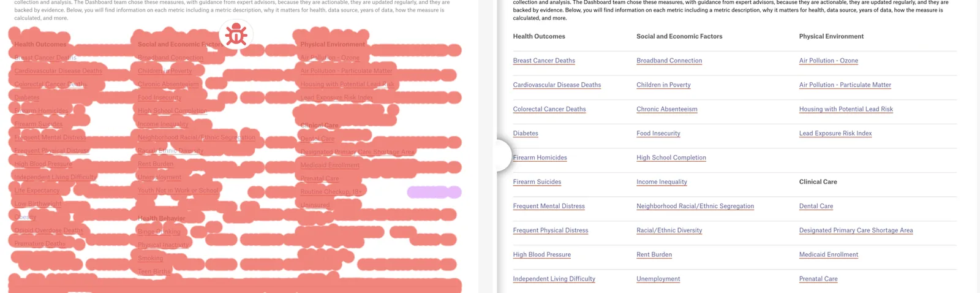Open Frequent Mental Distress in the left pane

click(x=50, y=137)
